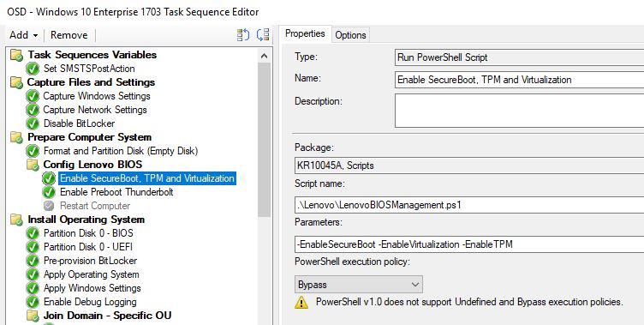Click the Remove button
Viewport: 644px width, 325px height.
69,35
